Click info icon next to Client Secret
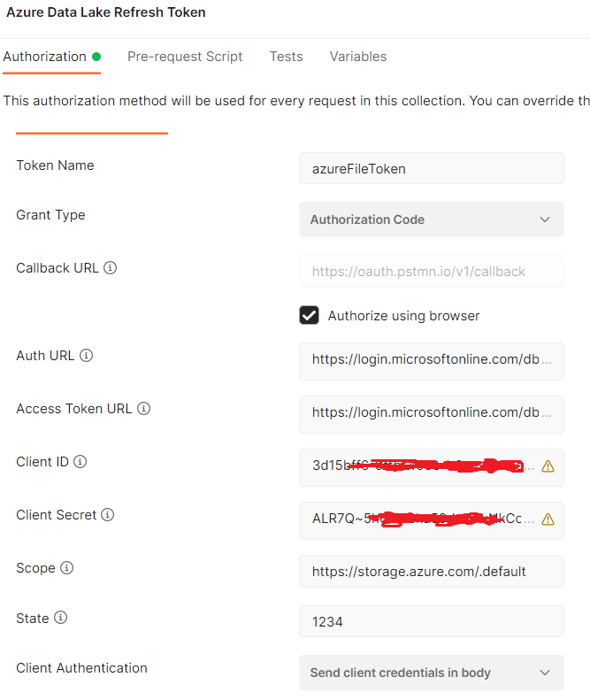This screenshot has height=700, width=590. point(108,515)
